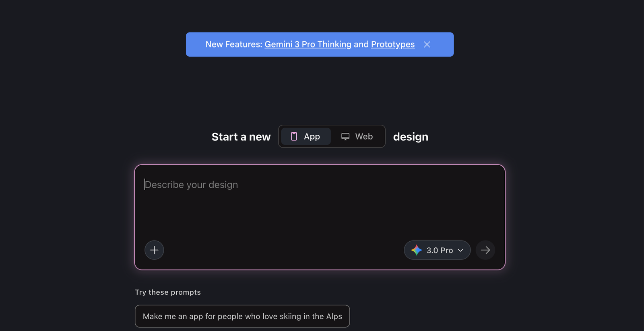
Task: Click the arrow submit button
Action: [485, 250]
